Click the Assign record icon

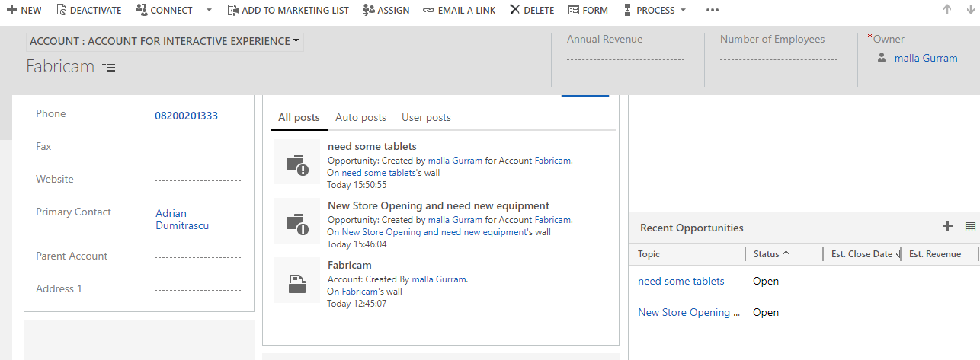pos(369,10)
